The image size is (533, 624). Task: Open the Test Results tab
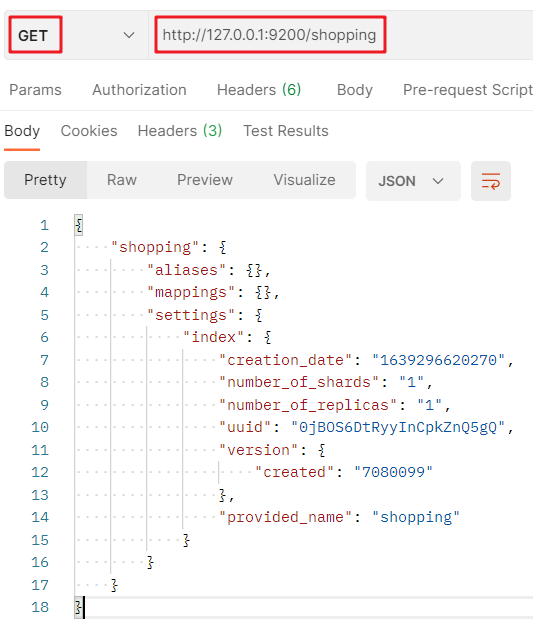coord(286,131)
